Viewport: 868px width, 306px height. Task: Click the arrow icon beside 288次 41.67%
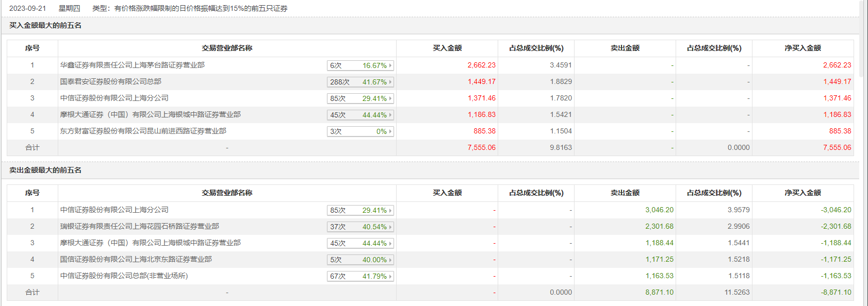pos(390,82)
